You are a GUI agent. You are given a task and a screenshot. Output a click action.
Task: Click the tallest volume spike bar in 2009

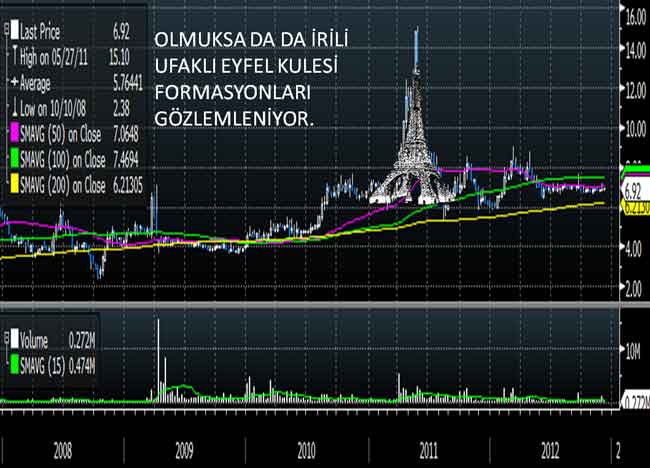pyautogui.click(x=158, y=361)
